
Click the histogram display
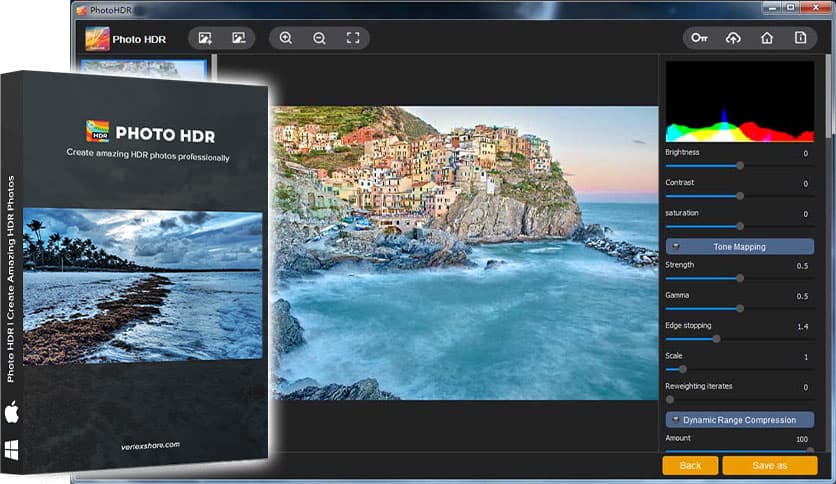pos(739,101)
